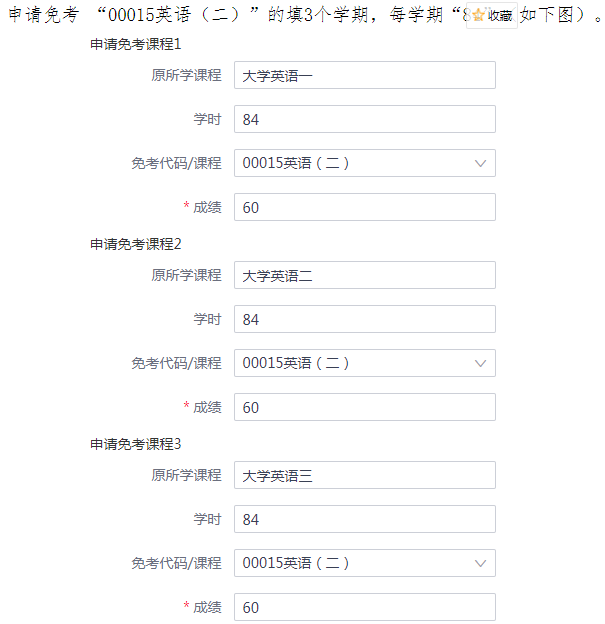Click the 收藏 star favorite button
Image resolution: width=605 pixels, height=624 pixels.
(492, 16)
